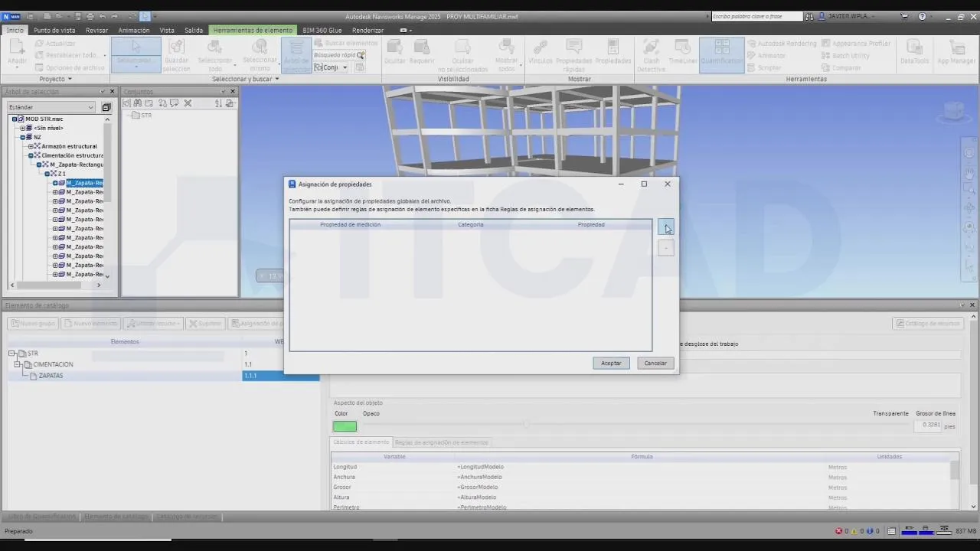Select the ZAPATAS catalog row
This screenshot has height=551, width=980.
click(x=163, y=376)
